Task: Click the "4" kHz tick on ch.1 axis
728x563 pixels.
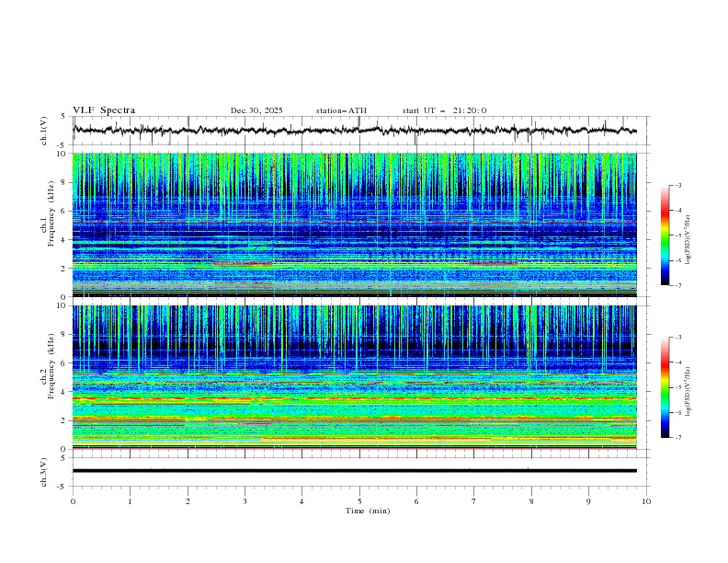Action: (x=64, y=240)
